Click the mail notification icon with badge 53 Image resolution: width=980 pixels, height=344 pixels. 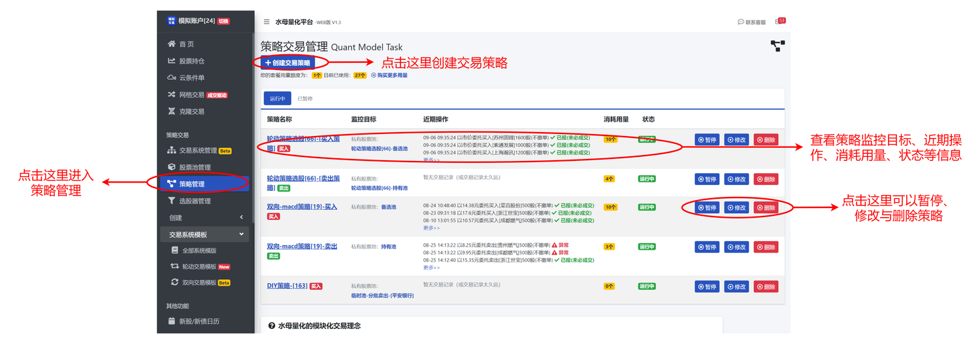coord(779,22)
